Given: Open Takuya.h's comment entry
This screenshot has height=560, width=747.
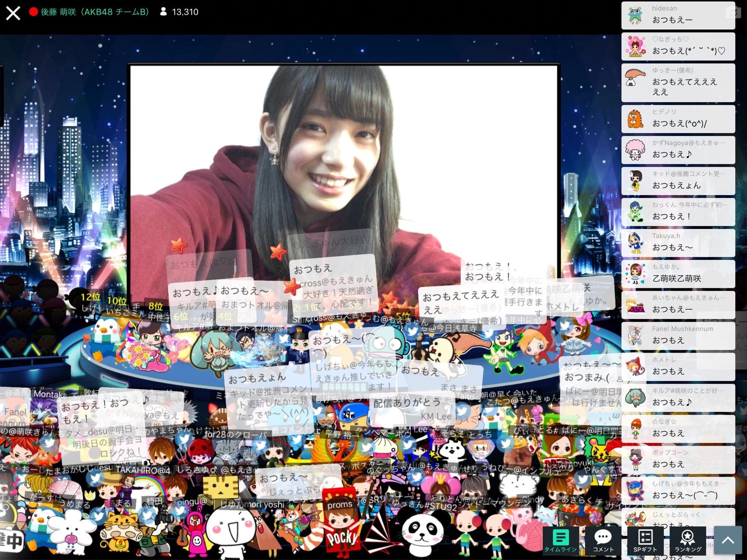Looking at the screenshot, I should (678, 243).
